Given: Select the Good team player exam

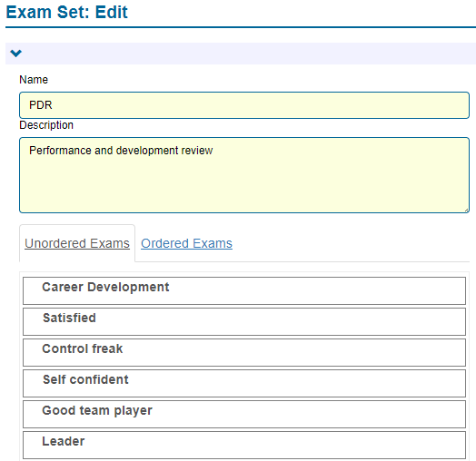Looking at the screenshot, I should point(244,415).
